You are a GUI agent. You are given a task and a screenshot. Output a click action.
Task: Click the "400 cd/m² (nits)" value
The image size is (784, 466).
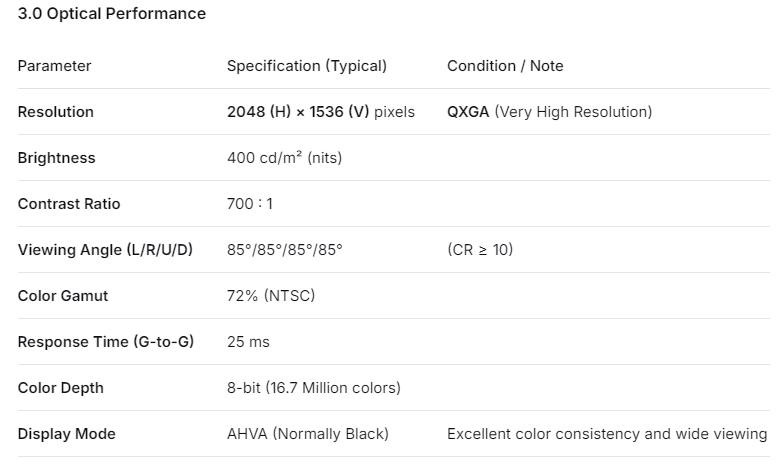285,158
